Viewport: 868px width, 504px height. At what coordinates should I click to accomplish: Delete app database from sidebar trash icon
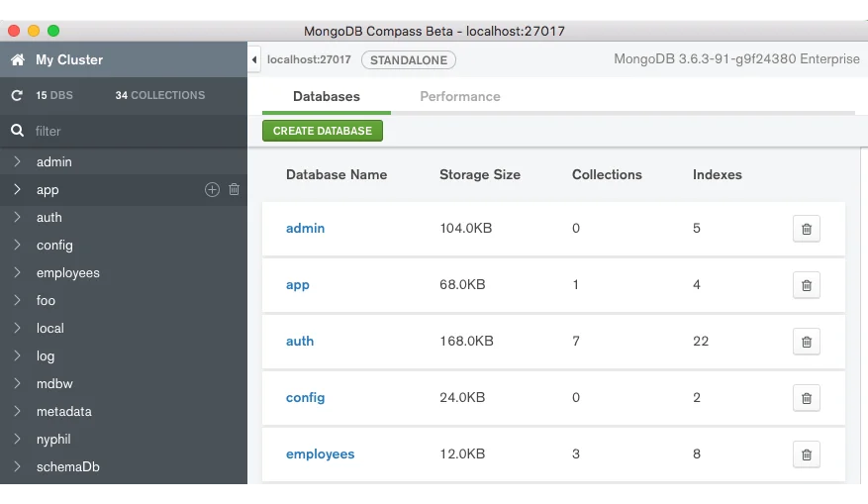[235, 189]
